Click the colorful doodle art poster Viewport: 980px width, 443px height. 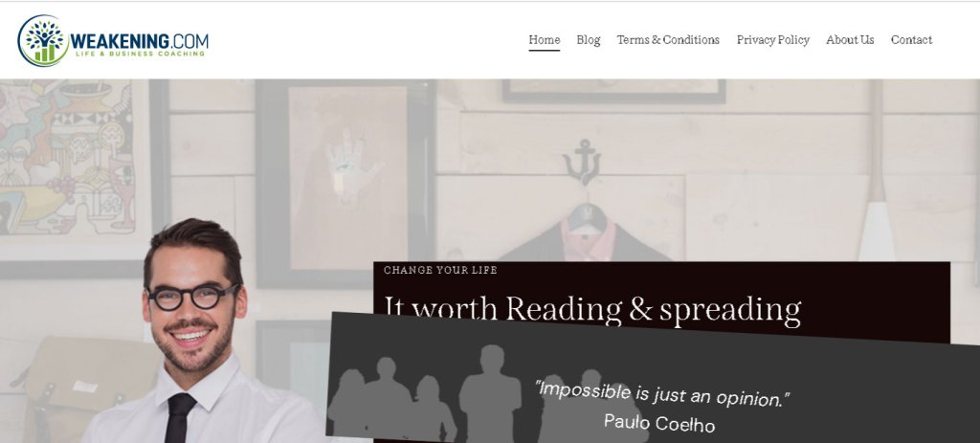[x=68, y=158]
